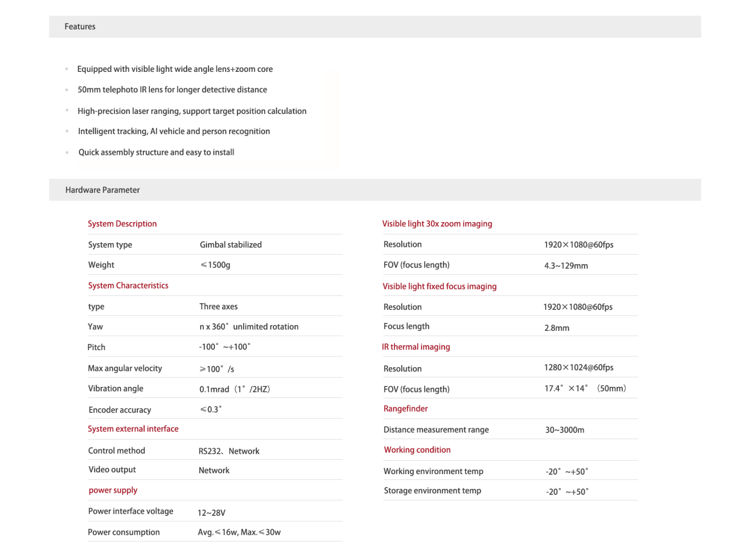This screenshot has width=745, height=560.
Task: Click the -20° ~+50° working temp value
Action: click(x=567, y=472)
